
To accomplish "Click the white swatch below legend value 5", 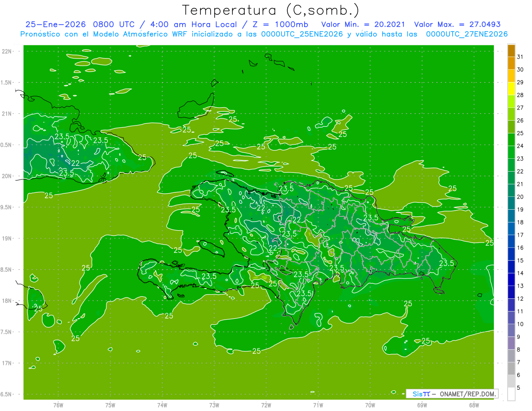I will (511, 394).
